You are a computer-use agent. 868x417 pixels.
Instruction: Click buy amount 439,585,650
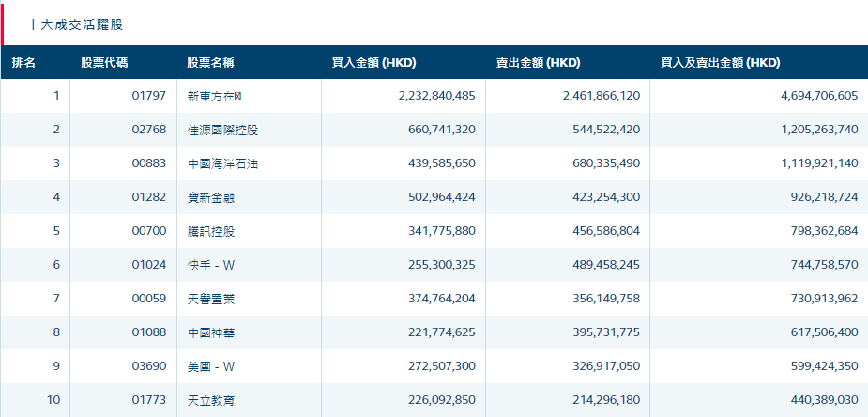click(442, 163)
